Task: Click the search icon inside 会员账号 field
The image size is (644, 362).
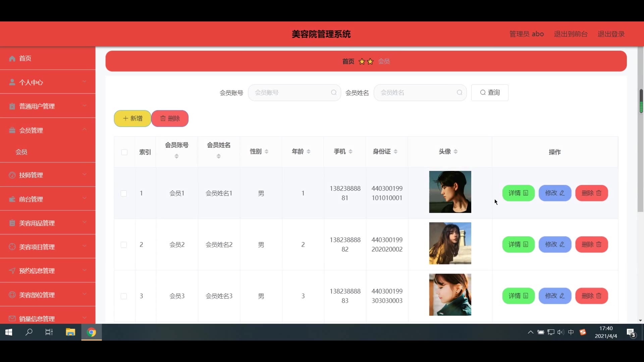Action: click(334, 93)
